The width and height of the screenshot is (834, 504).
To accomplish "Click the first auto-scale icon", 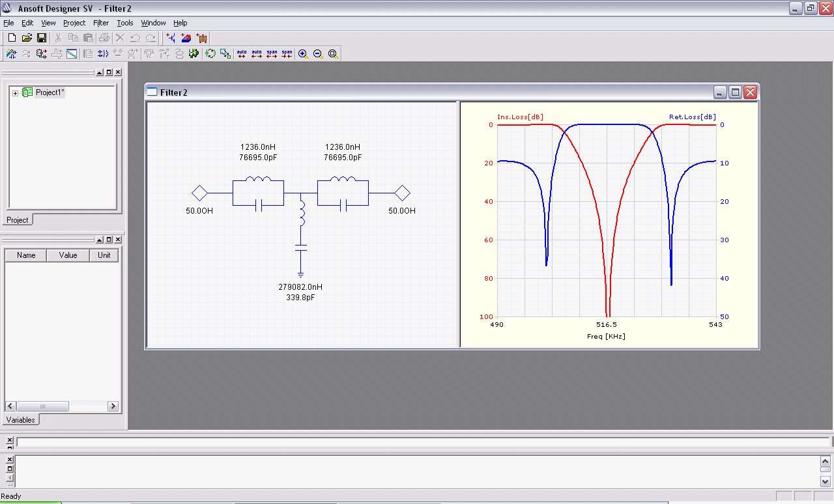I will click(x=242, y=53).
